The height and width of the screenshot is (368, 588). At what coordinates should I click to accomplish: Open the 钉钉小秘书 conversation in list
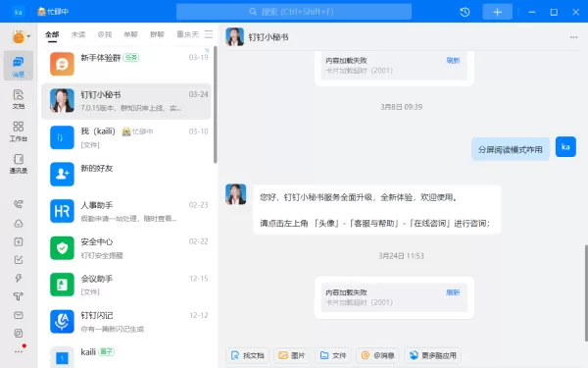coord(126,101)
